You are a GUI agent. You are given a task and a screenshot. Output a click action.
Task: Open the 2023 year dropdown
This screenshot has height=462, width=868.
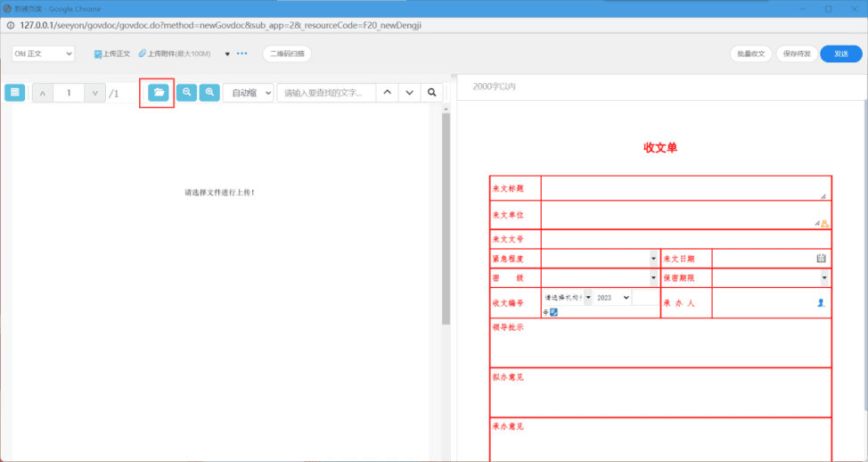[612, 298]
